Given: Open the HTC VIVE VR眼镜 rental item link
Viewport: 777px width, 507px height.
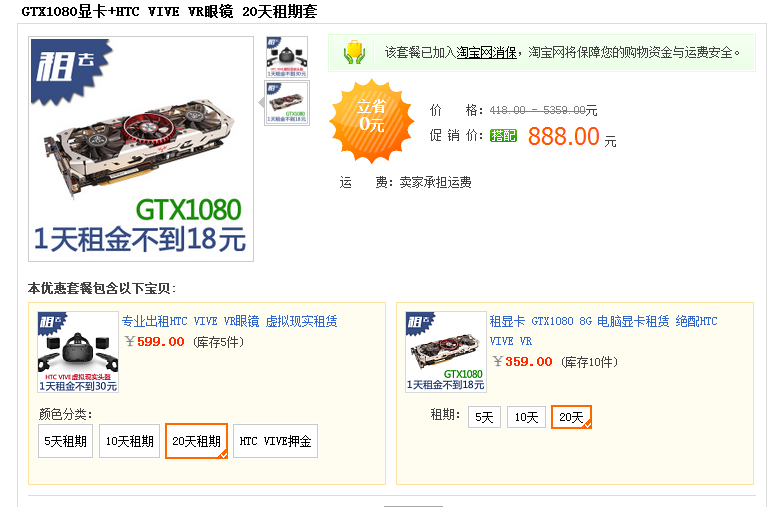Looking at the screenshot, I should point(229,321).
